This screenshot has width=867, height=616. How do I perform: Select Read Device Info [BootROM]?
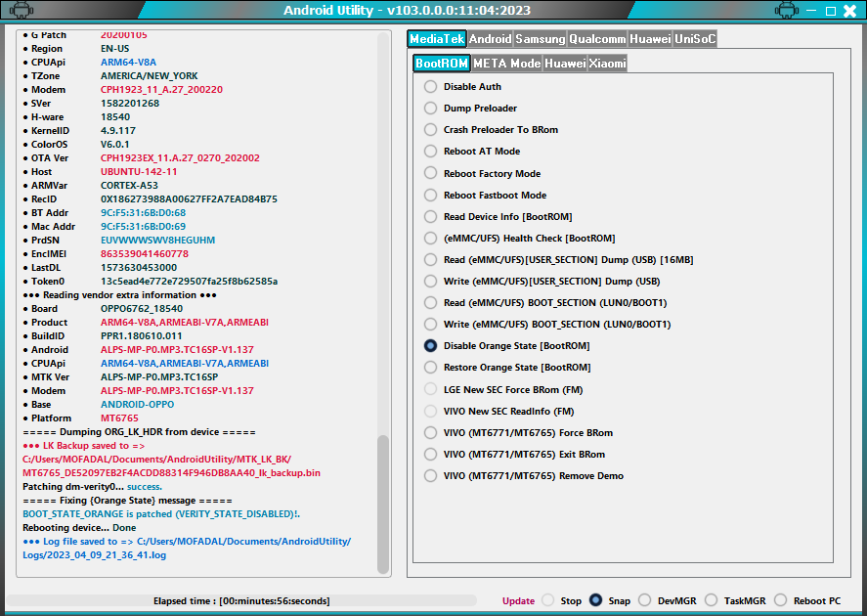[x=430, y=217]
